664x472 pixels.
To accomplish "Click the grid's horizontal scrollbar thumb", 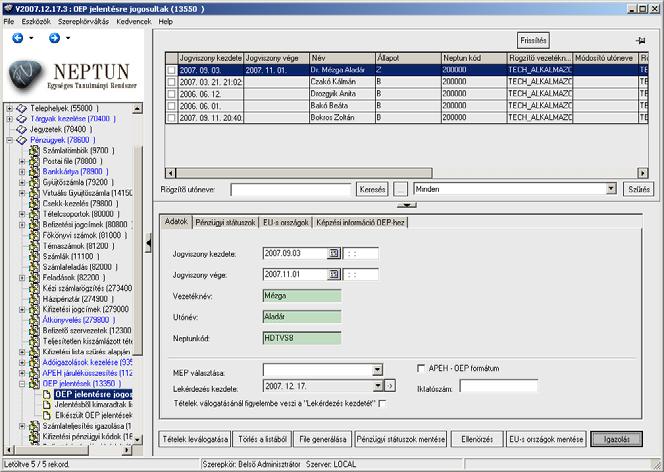I will pyautogui.click(x=304, y=173).
